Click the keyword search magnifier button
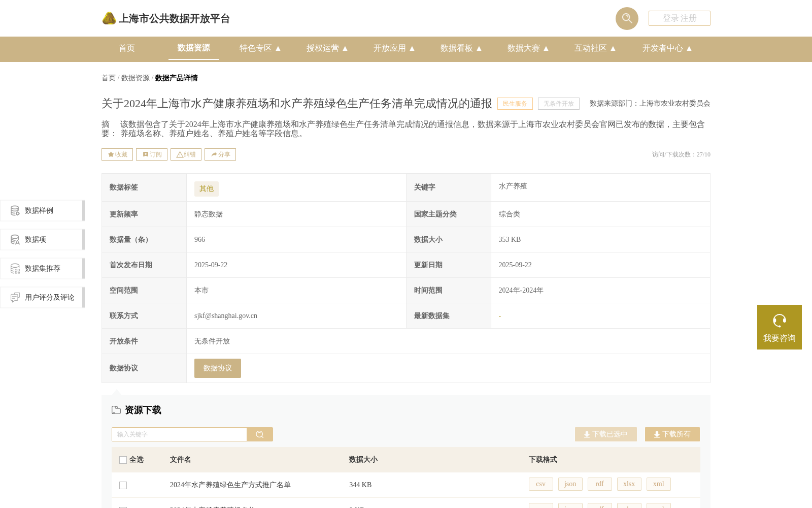This screenshot has width=812, height=508. coord(260,434)
